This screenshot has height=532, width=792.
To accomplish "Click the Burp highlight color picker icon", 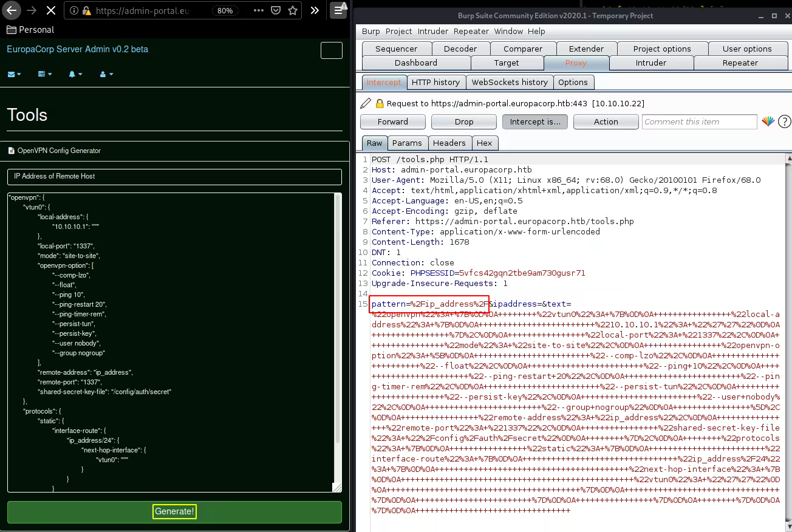I will 768,121.
